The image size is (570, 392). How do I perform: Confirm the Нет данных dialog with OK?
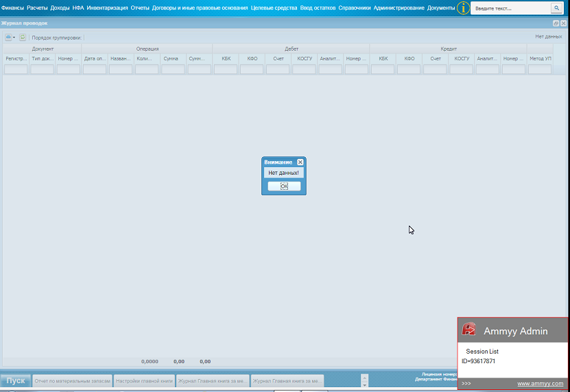(284, 186)
